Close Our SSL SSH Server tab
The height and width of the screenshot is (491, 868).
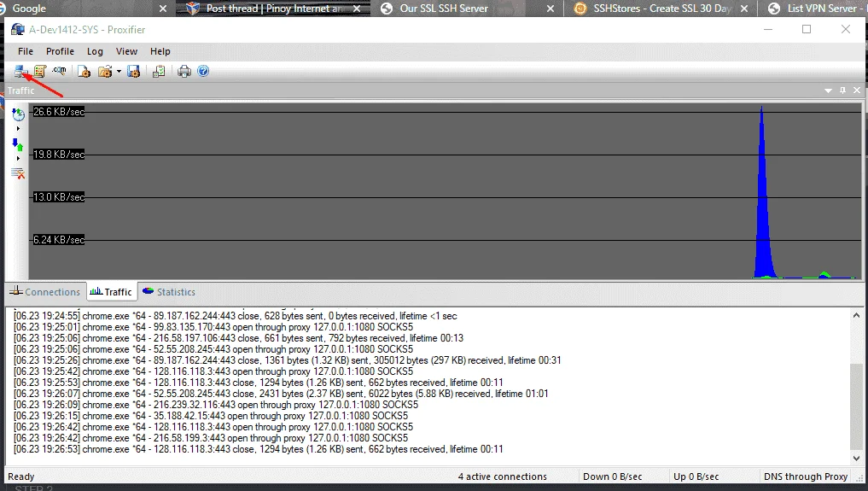click(551, 9)
